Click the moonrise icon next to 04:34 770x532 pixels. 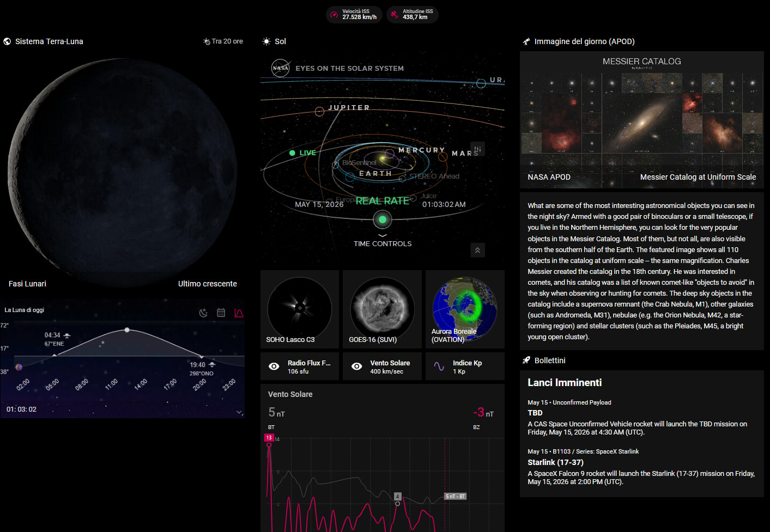67,335
